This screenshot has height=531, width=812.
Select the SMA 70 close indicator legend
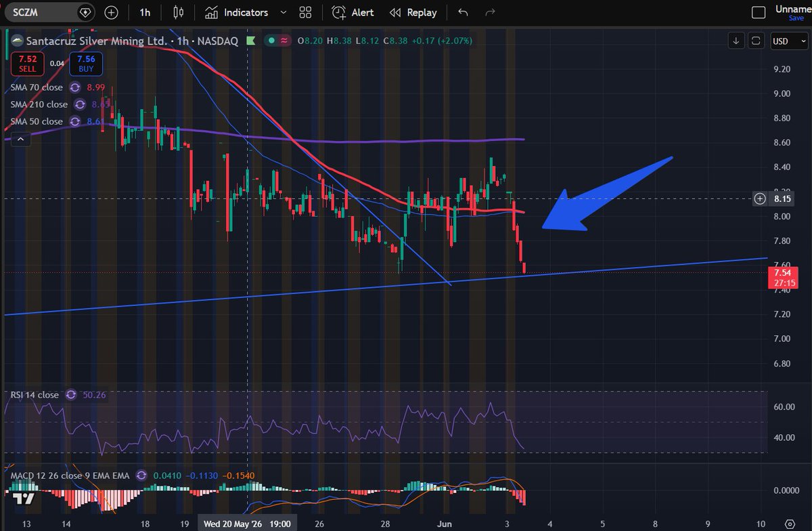[37, 87]
